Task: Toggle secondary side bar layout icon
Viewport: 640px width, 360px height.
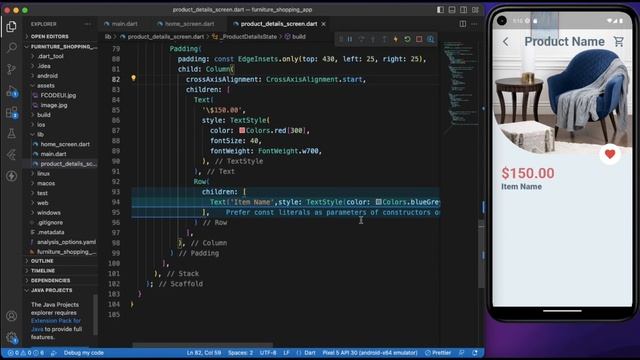Action: (463, 9)
